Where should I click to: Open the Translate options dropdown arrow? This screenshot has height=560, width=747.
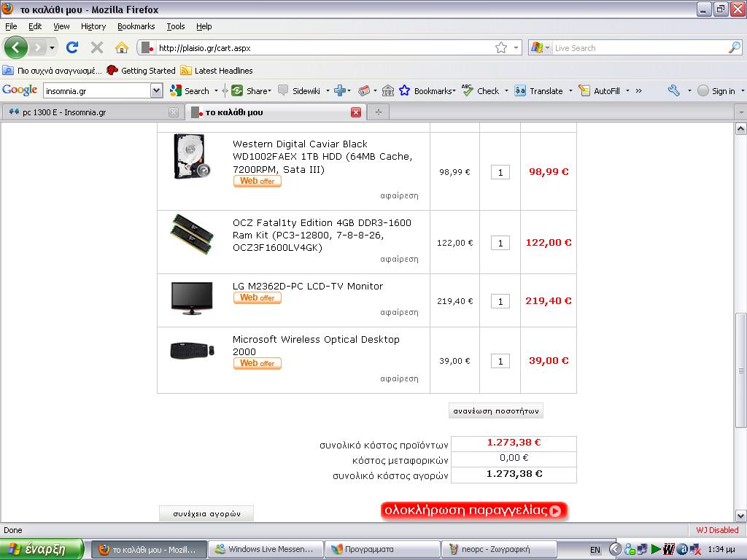click(x=570, y=91)
